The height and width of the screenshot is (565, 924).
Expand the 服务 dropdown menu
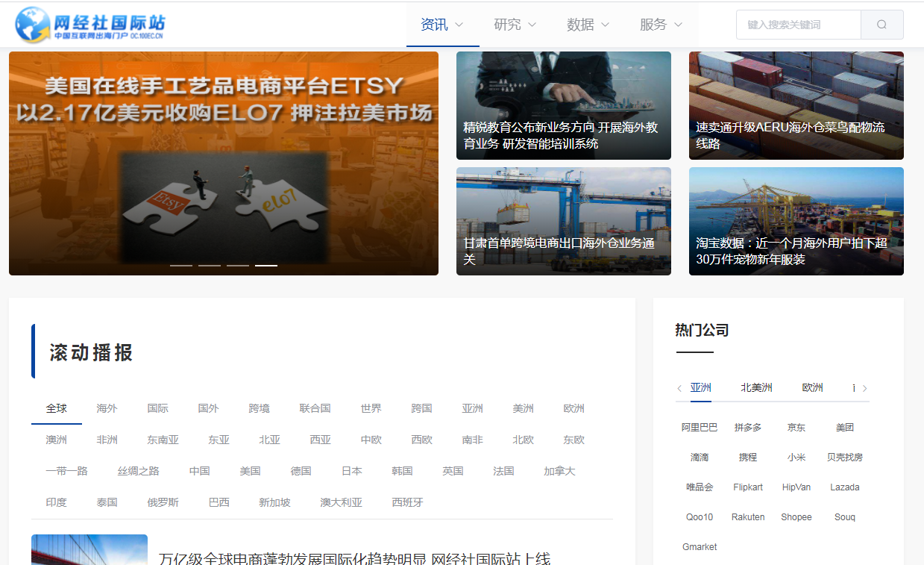tap(661, 25)
